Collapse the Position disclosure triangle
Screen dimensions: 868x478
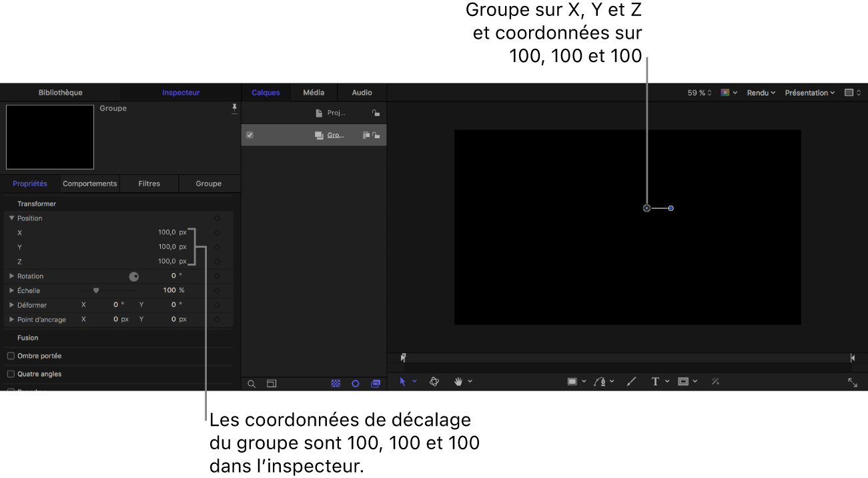pyautogui.click(x=11, y=218)
